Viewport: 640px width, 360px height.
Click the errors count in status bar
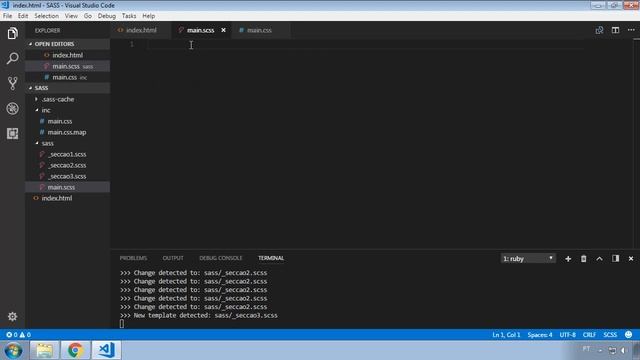pyautogui.click(x=12, y=335)
